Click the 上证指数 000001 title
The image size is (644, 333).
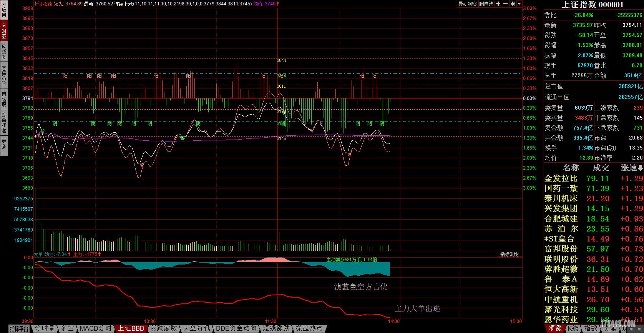[593, 5]
